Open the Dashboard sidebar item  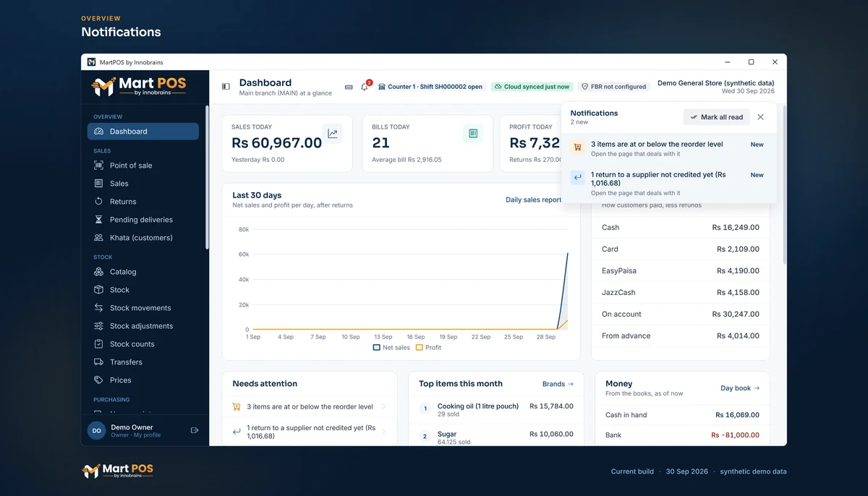[x=143, y=132]
